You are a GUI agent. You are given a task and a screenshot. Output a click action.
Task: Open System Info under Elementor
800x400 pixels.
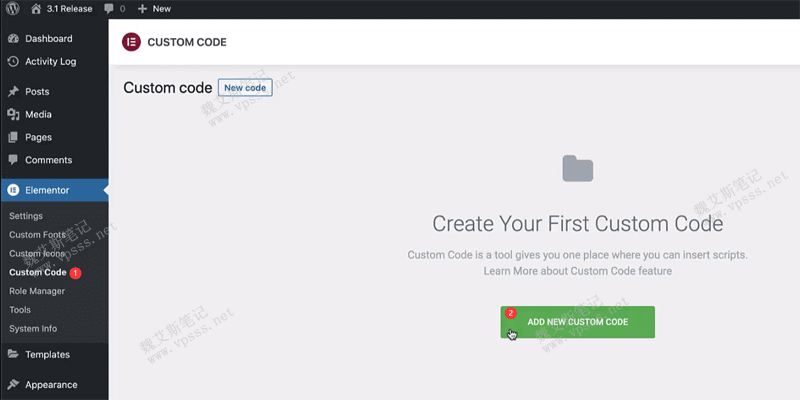[x=33, y=329]
